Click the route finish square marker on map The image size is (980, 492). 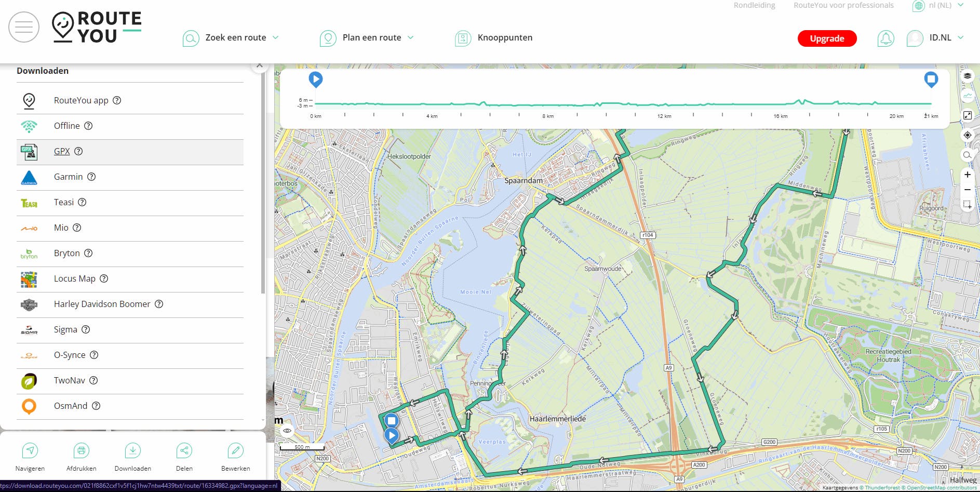click(392, 420)
